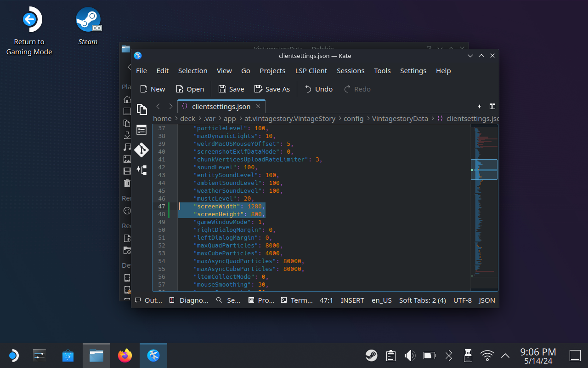Go back with the tab bar left arrow
The height and width of the screenshot is (368, 588).
point(158,106)
